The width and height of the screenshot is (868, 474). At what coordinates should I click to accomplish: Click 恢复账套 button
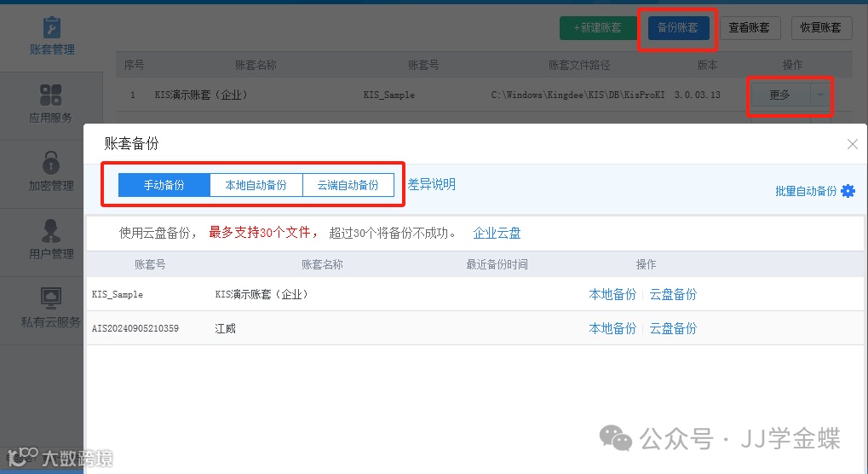pos(820,27)
